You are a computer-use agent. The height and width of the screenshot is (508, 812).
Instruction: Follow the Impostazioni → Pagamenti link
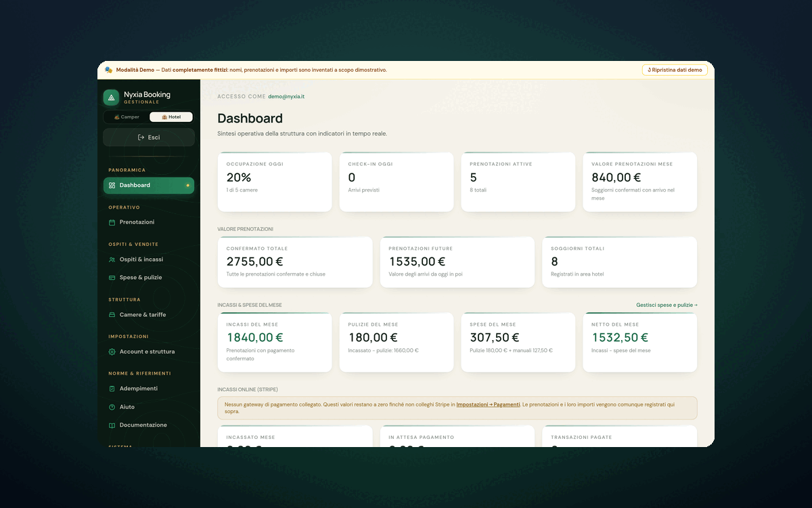489,404
